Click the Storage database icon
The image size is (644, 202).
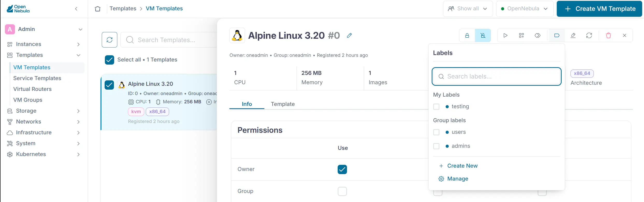tap(10, 111)
